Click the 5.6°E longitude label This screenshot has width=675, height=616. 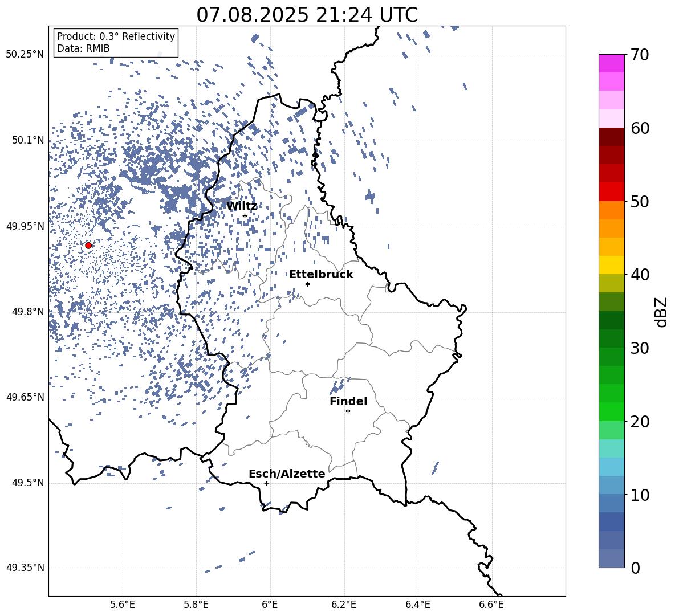pos(123,605)
